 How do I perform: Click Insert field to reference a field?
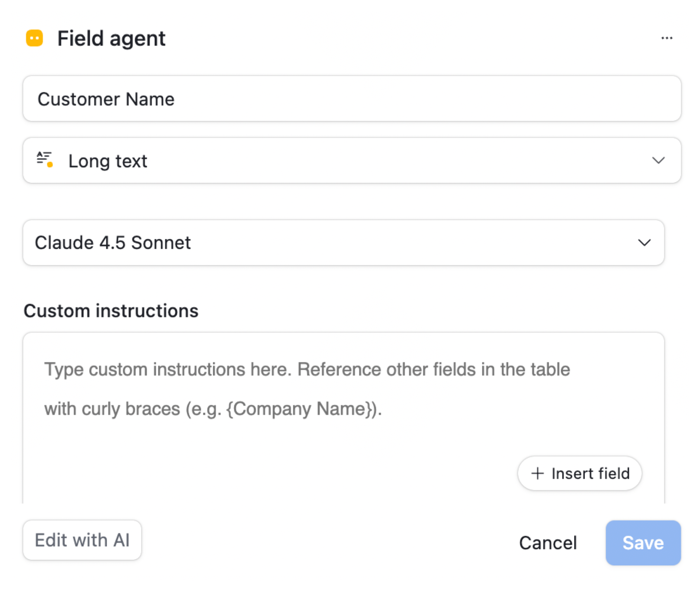(580, 473)
